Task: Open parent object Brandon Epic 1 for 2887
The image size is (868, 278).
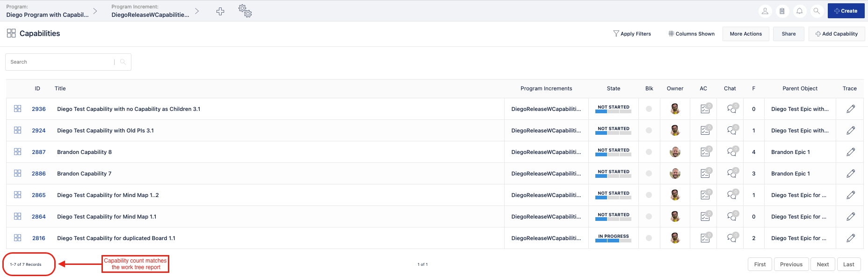Action: pyautogui.click(x=790, y=152)
